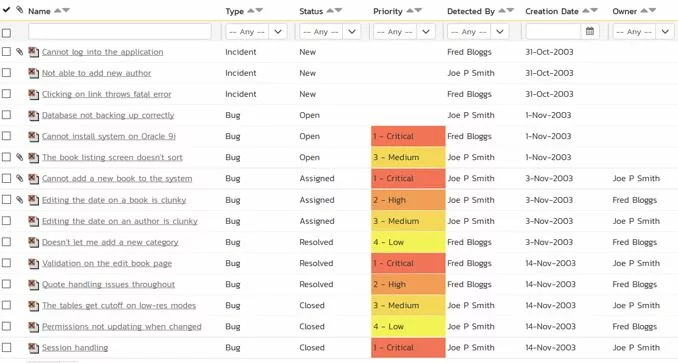678x363 pixels.
Task: Click 1-Nov-2003 date in Database not backing up row
Action: pos(548,115)
